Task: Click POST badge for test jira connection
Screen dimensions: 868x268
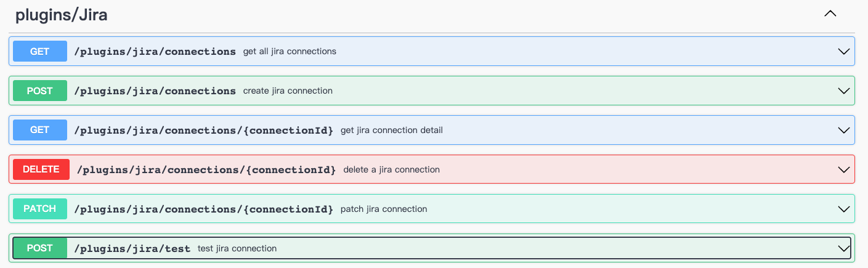Action: click(40, 248)
